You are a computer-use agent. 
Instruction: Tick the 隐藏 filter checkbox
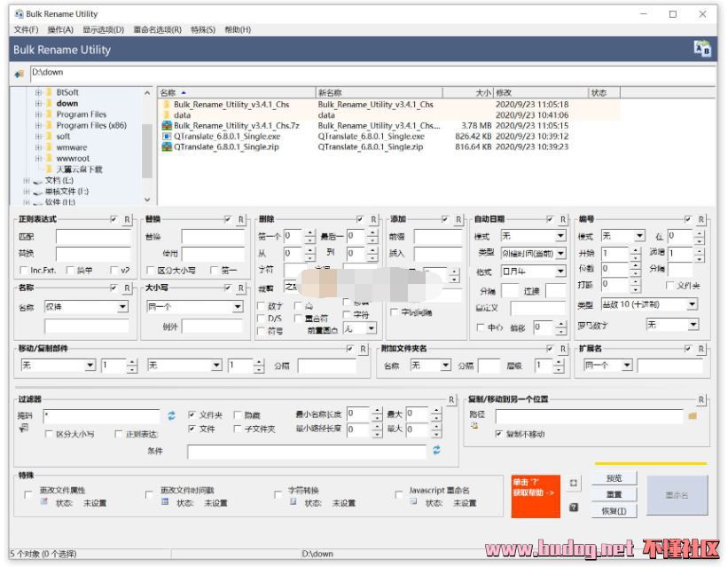238,414
